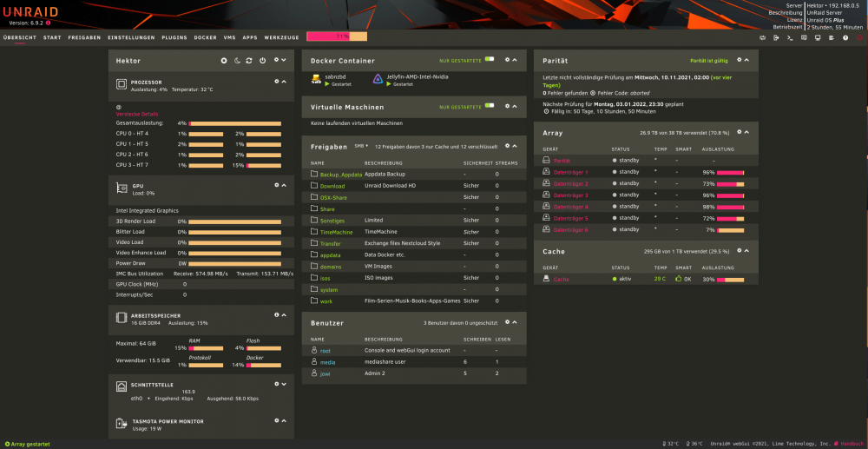Click the Cache usage bar at 30%
The width and height of the screenshot is (868, 449).
730,280
